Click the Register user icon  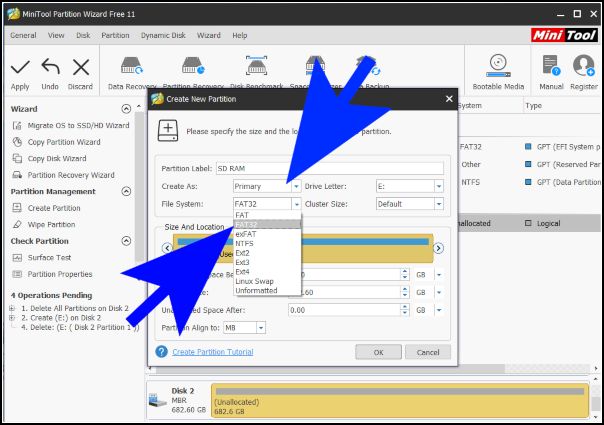pyautogui.click(x=583, y=70)
